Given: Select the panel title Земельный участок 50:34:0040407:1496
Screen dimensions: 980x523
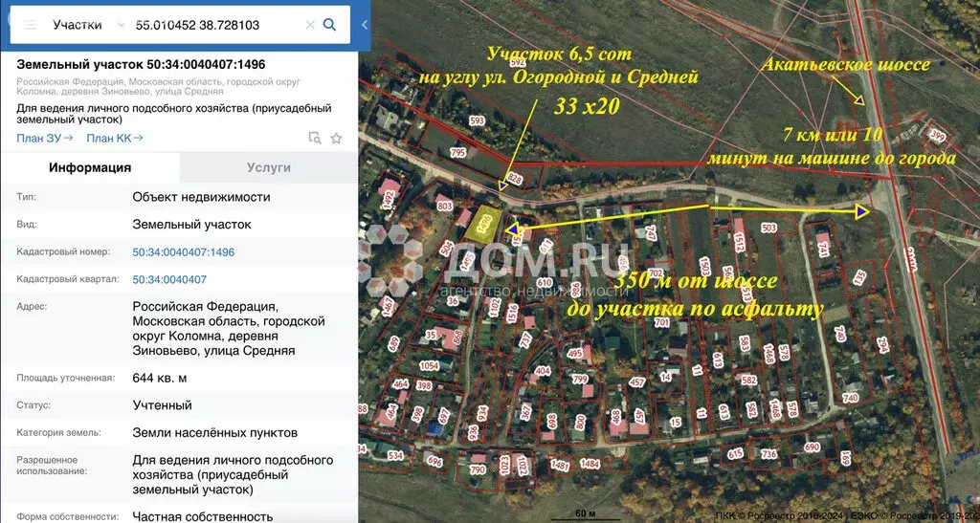Looking at the screenshot, I should coord(142,64).
